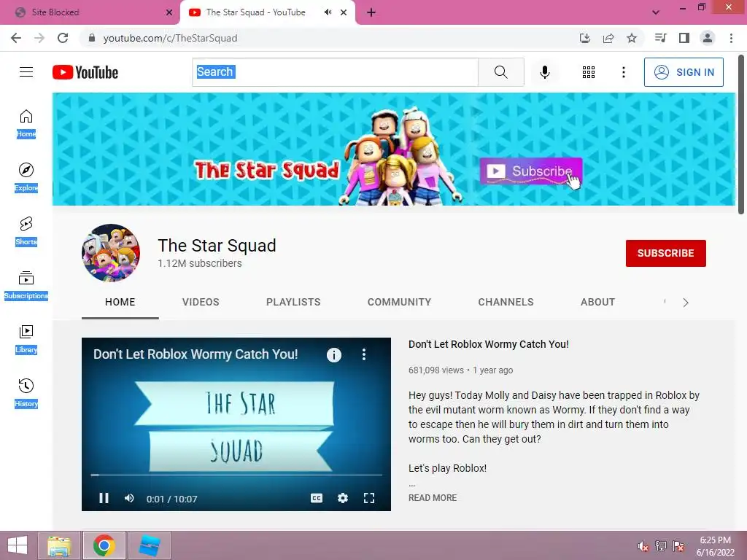Open Subscriptions in the sidebar
This screenshot has width=747, height=560.
26,286
